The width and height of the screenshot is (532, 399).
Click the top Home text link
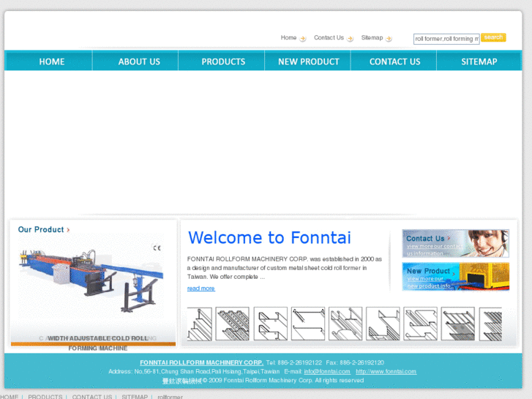288,37
